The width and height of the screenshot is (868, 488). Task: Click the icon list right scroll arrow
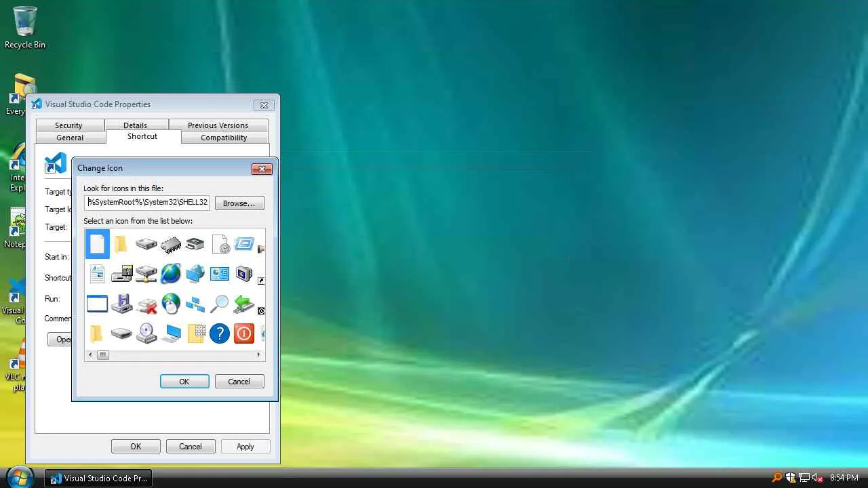258,354
